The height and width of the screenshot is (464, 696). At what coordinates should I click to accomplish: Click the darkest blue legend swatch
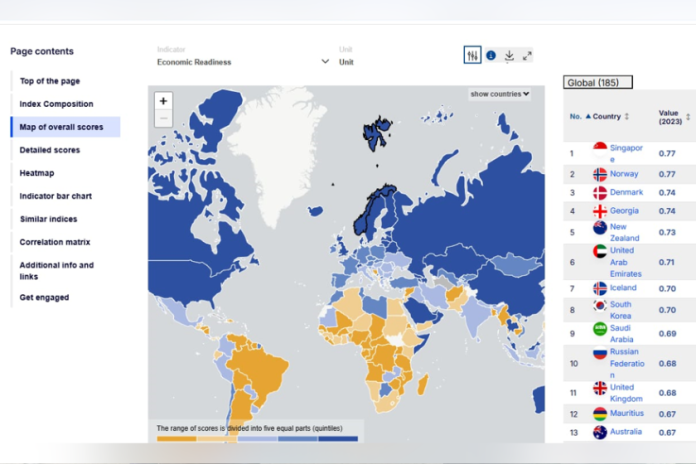[x=338, y=439]
